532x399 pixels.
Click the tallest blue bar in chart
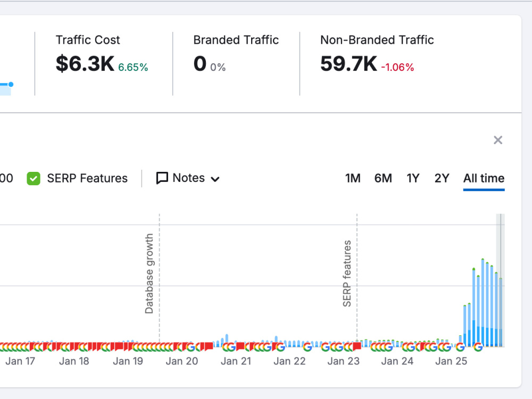coord(483,302)
